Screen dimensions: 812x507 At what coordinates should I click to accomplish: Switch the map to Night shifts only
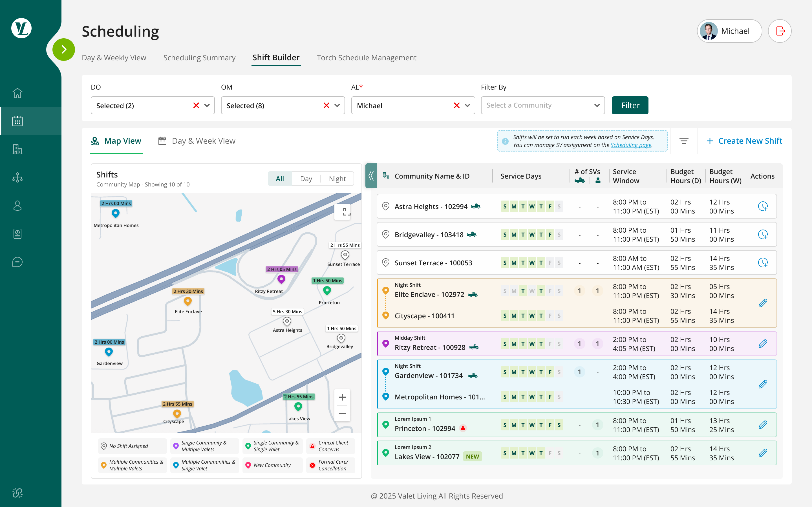337,178
